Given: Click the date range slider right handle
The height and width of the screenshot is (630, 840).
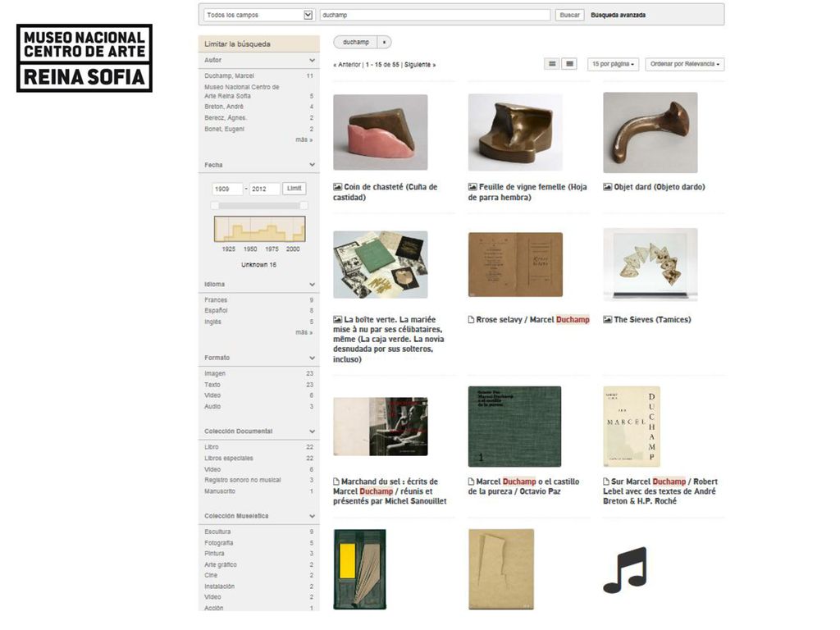Looking at the screenshot, I should 304,206.
